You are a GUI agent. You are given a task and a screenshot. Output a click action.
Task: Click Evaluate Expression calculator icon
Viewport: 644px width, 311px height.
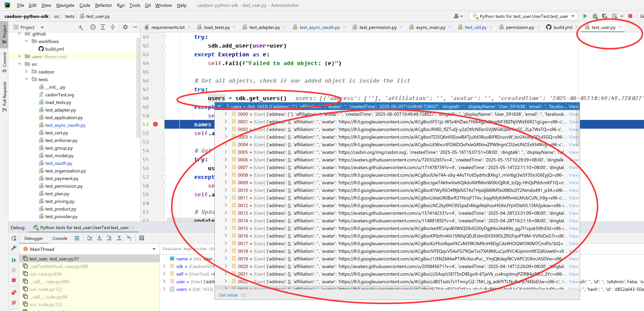[141, 238]
